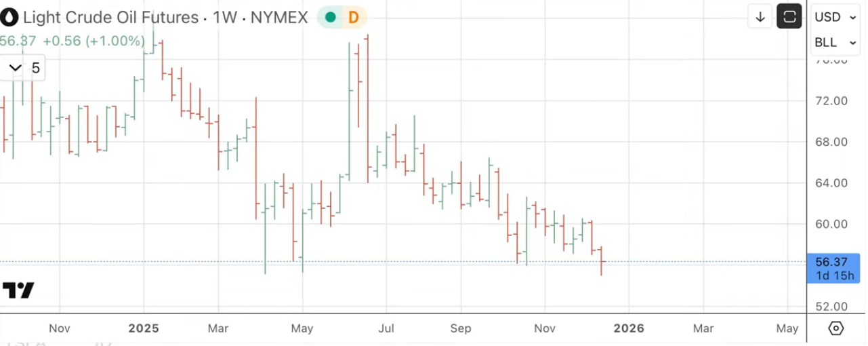868x346 pixels.
Task: Open the BLL unit dropdown
Action: click(x=835, y=42)
